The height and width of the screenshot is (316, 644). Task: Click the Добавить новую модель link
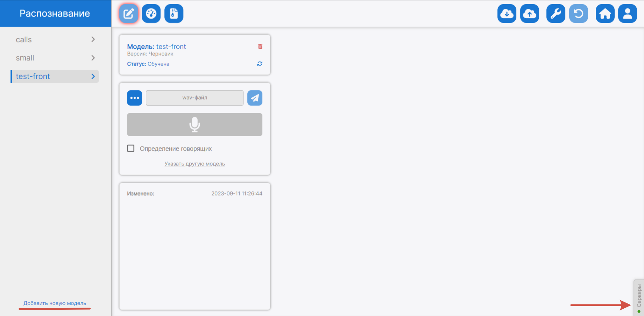55,303
